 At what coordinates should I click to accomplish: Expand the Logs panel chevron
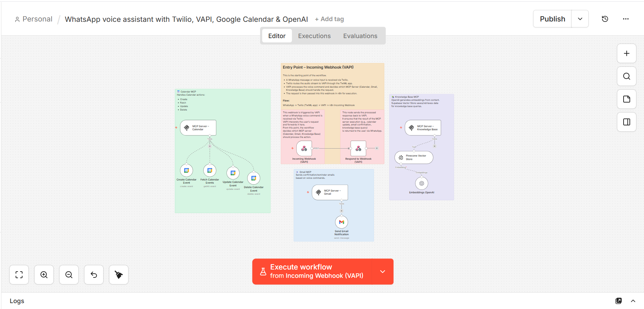[x=633, y=301]
